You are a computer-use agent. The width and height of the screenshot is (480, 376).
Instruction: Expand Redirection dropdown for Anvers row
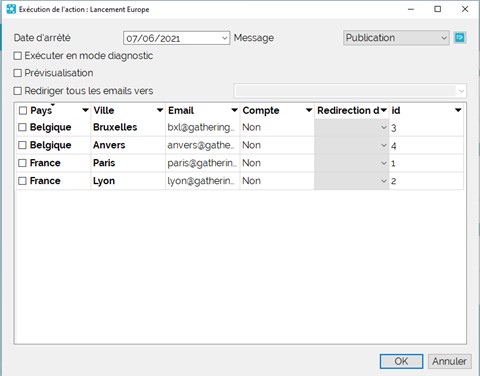pyautogui.click(x=384, y=145)
